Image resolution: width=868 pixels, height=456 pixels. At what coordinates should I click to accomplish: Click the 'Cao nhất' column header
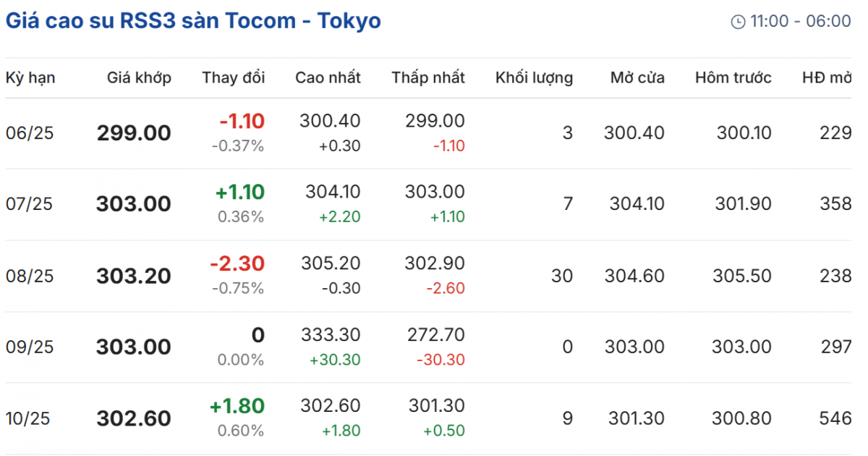tap(328, 78)
